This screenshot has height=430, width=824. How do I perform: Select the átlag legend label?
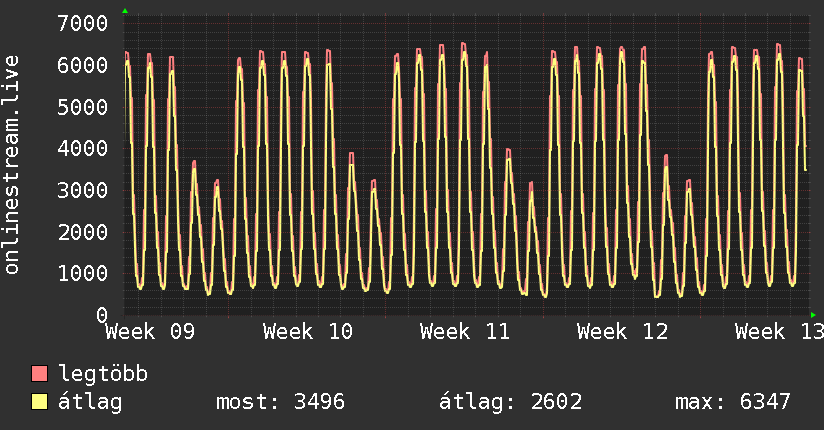tap(90, 402)
